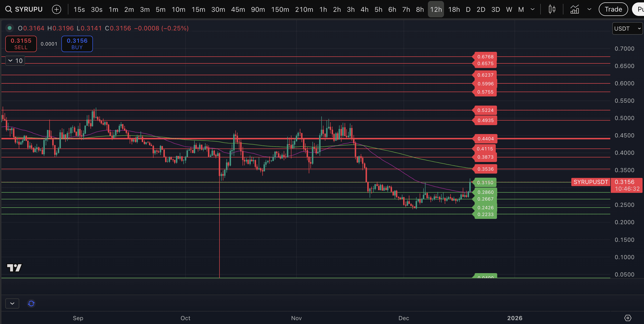Click the 0.3155 SELL button
The width and height of the screenshot is (644, 324).
[x=21, y=44]
